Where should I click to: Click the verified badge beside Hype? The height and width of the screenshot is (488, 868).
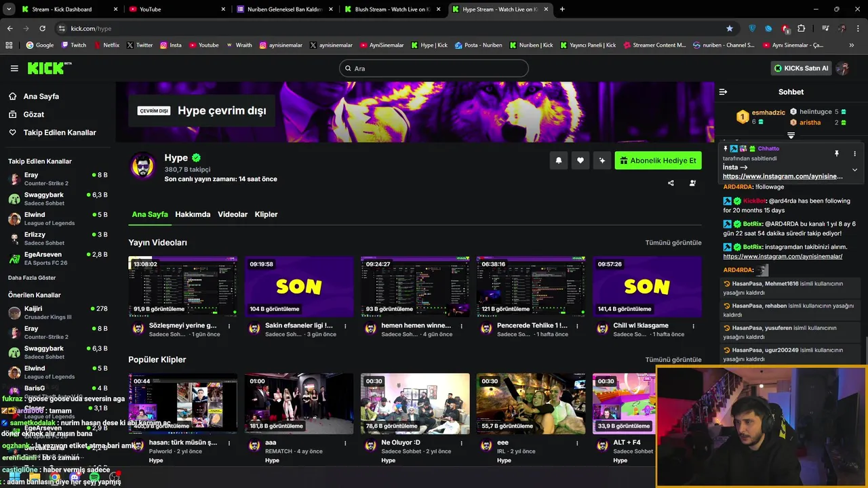(x=196, y=158)
